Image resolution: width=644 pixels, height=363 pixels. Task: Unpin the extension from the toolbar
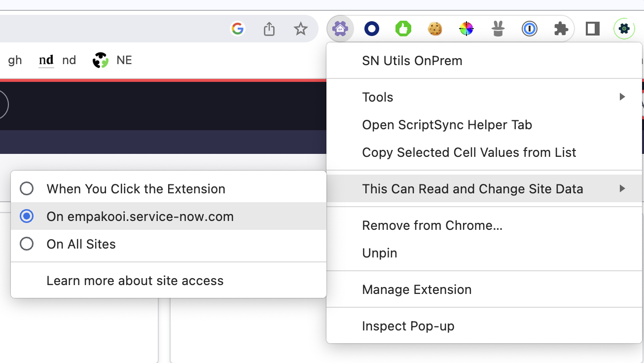tap(484, 253)
